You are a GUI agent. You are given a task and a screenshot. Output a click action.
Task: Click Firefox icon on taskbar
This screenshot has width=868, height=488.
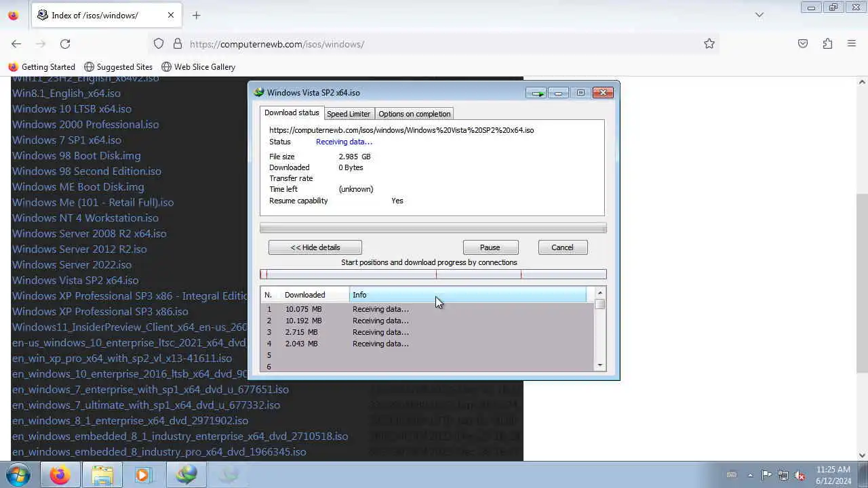point(60,475)
